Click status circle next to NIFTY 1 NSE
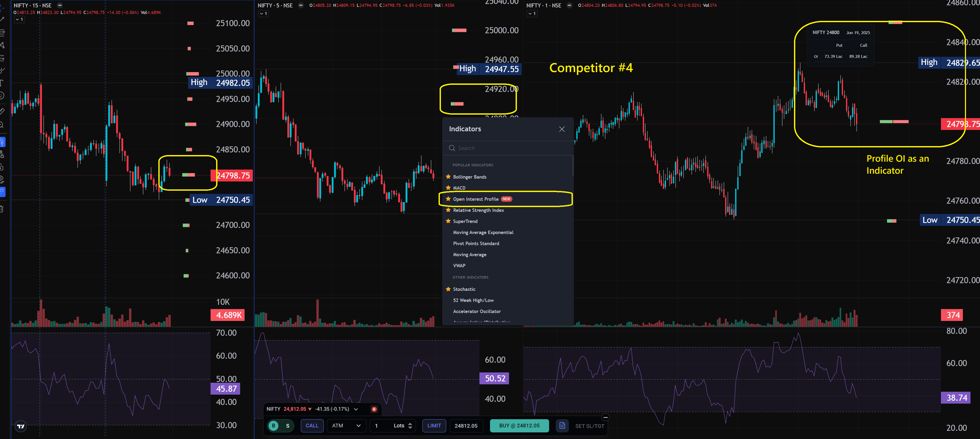This screenshot has width=980, height=439. [x=569, y=5]
